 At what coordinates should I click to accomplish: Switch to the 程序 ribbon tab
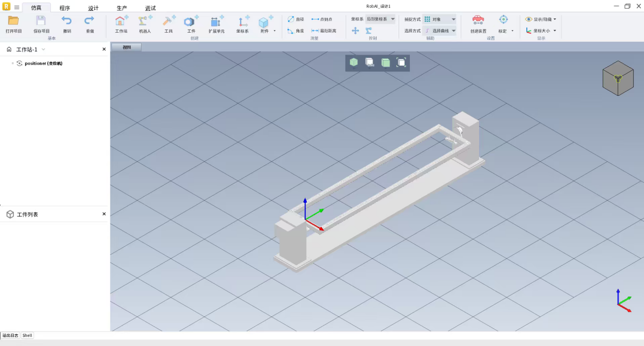tap(65, 8)
